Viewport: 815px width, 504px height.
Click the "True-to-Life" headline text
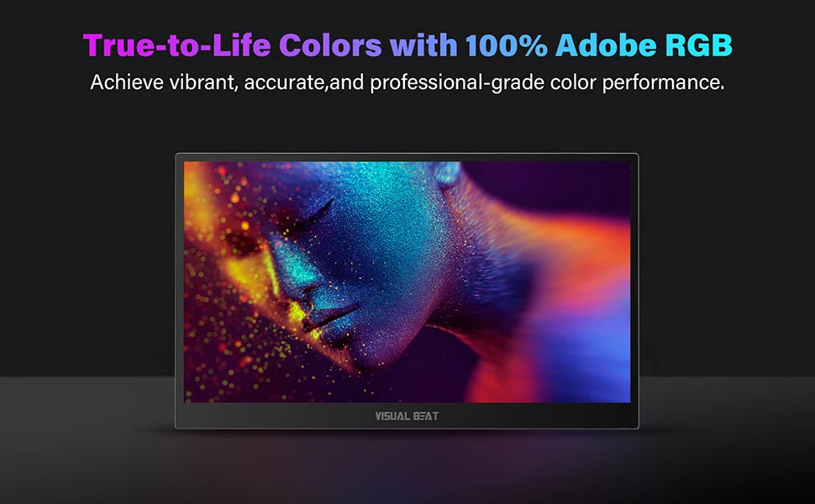[x=176, y=45]
